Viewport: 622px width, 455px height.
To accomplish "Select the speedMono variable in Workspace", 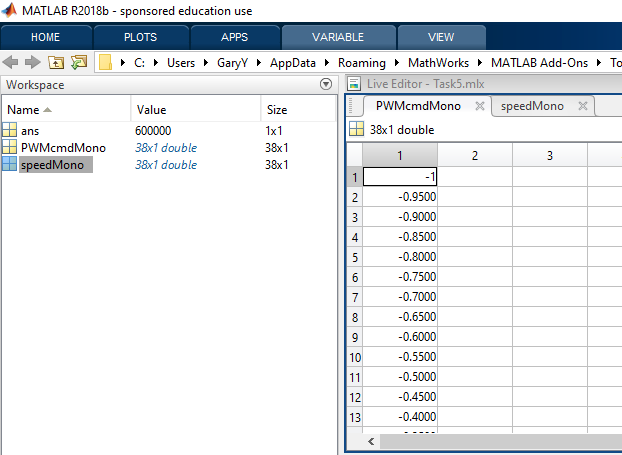I will [56, 164].
